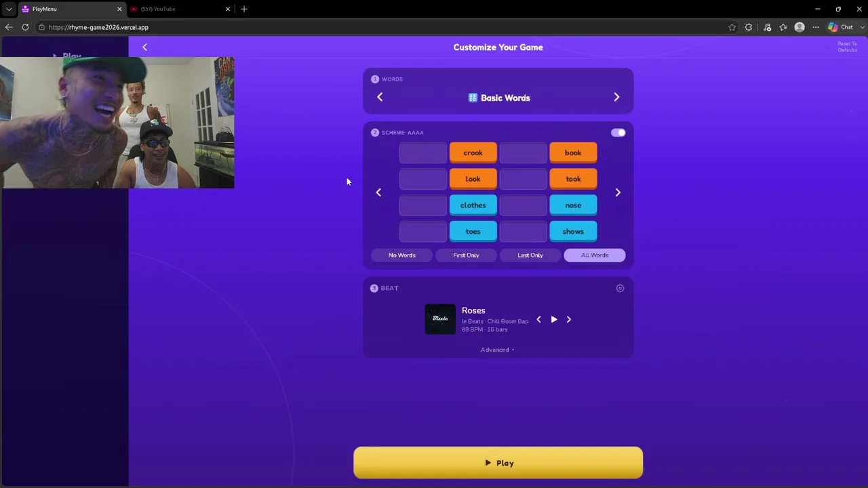The image size is (868, 488).
Task: Toggle the rhyme scheme switch
Action: pyautogui.click(x=618, y=133)
